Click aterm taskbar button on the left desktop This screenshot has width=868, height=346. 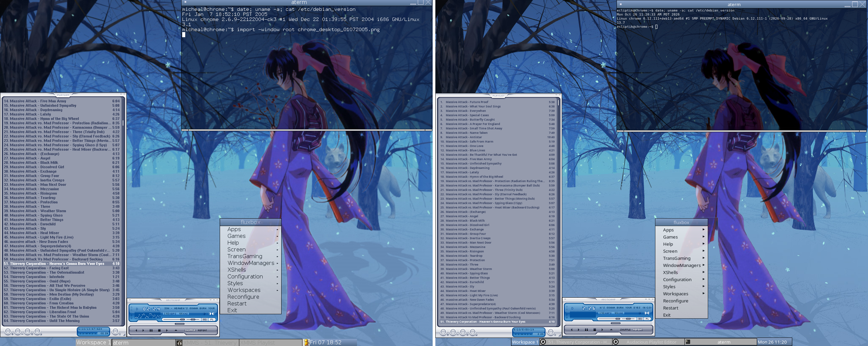click(x=144, y=343)
